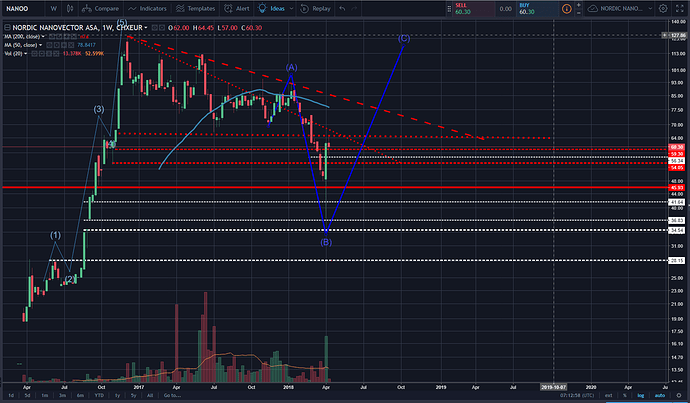690x403 pixels.
Task: Click the 2019-10-07 date label on time axis
Action: point(554,387)
